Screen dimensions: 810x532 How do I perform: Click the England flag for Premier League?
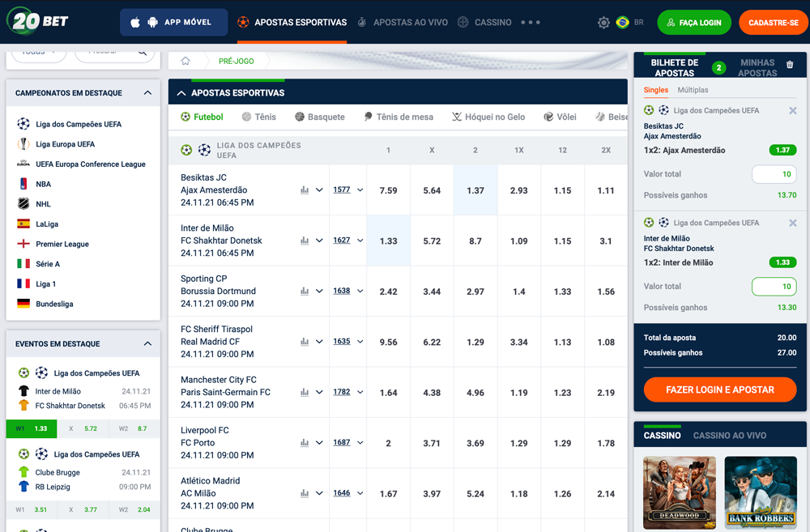23,244
